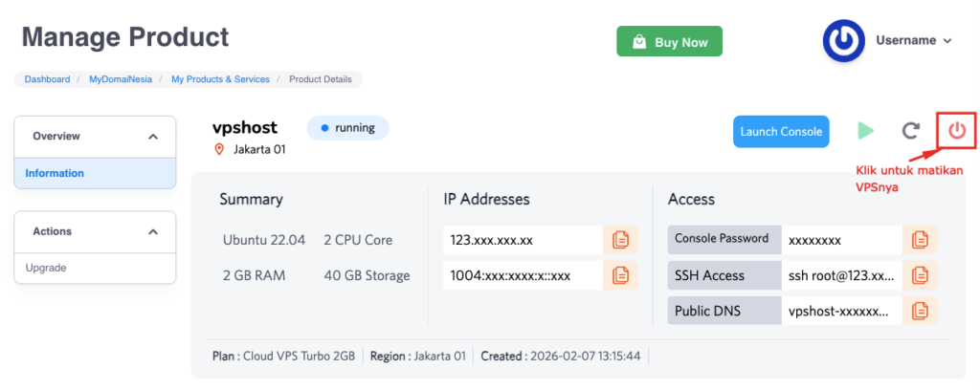
Task: Click the shopping bag icon in Buy Now
Action: coord(638,42)
